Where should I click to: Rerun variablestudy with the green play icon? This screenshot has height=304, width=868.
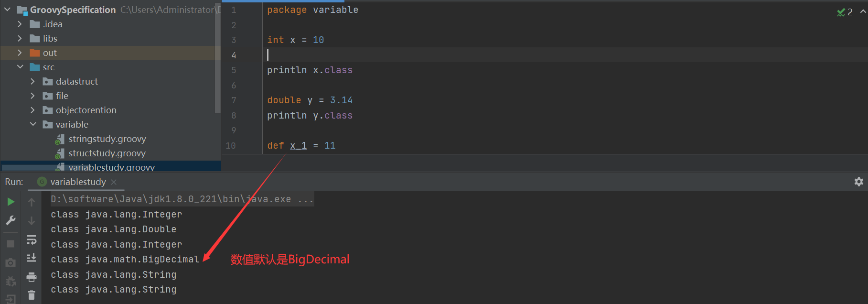coord(11,202)
